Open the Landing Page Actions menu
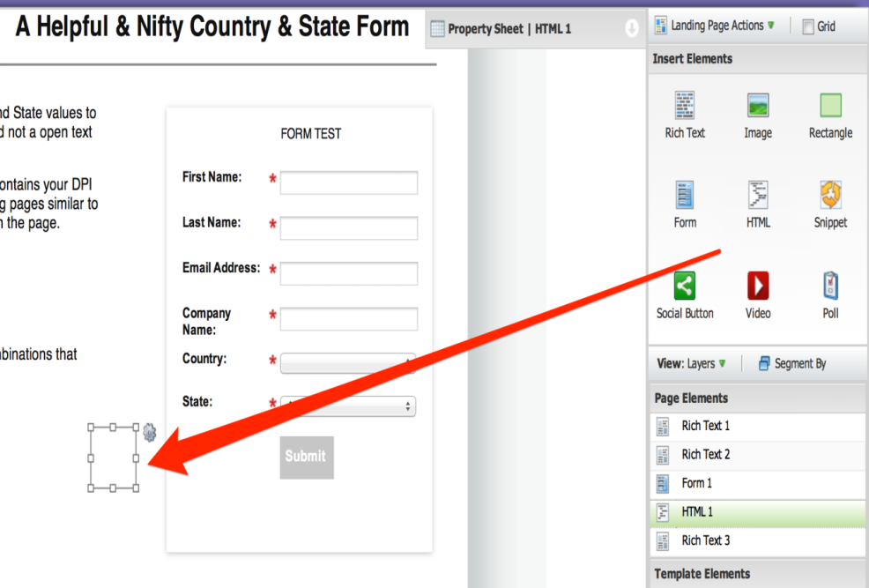Screen dimensions: 869x588 coord(715,26)
